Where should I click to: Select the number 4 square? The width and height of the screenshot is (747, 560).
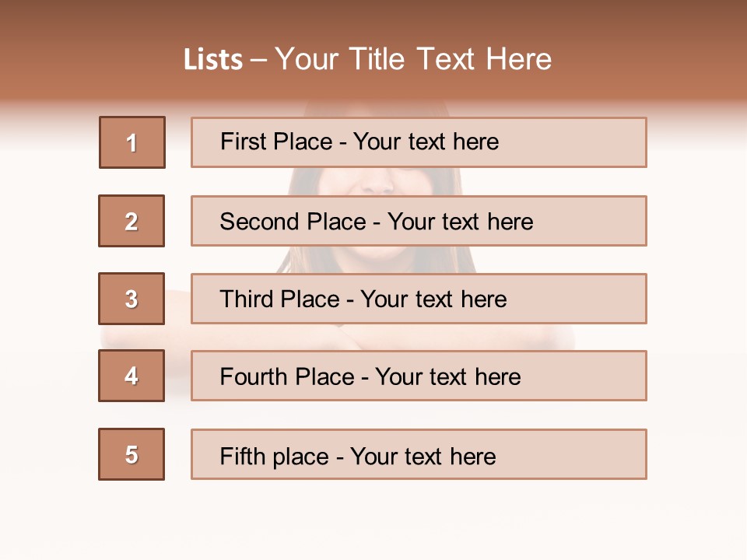pyautogui.click(x=132, y=376)
